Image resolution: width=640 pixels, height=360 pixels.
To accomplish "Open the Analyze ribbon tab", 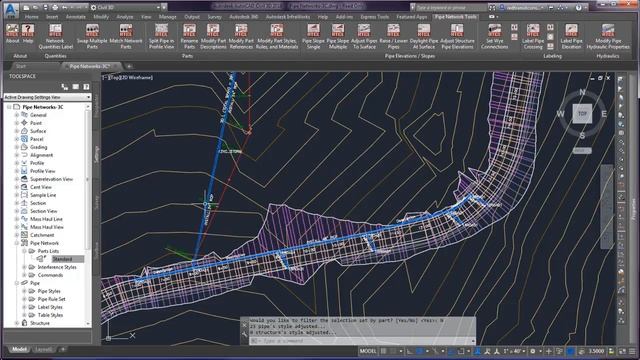I will 125,17.
